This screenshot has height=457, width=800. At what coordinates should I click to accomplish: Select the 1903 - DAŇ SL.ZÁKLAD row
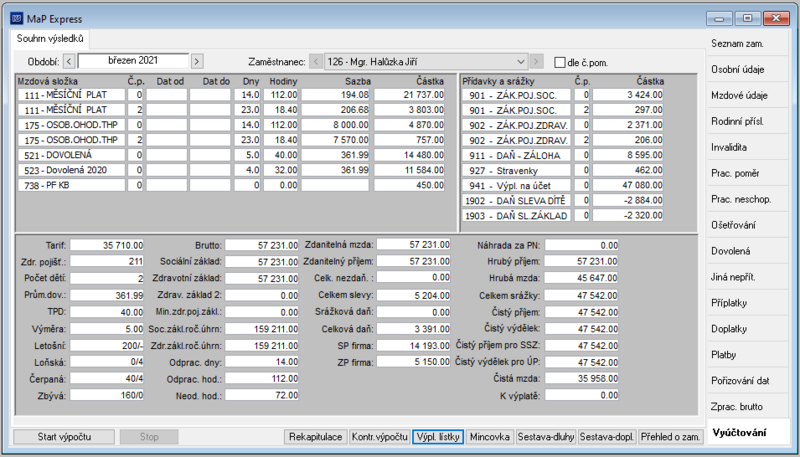[563, 216]
